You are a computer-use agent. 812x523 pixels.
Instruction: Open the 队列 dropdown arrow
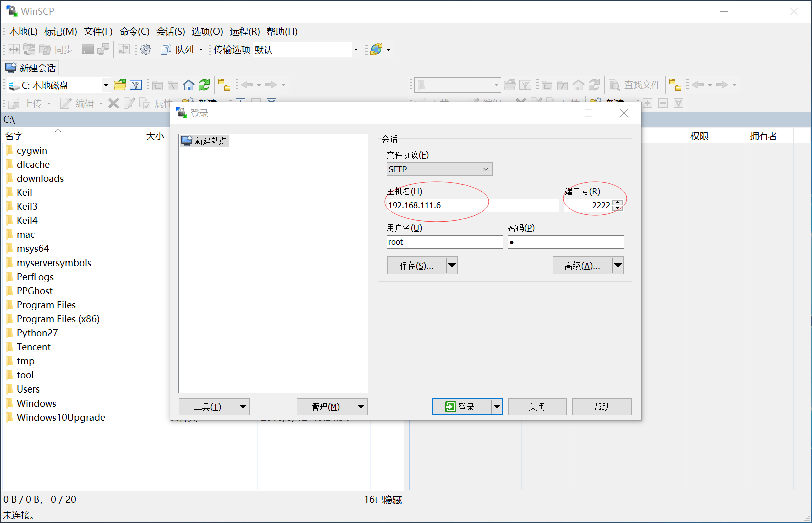[x=201, y=49]
